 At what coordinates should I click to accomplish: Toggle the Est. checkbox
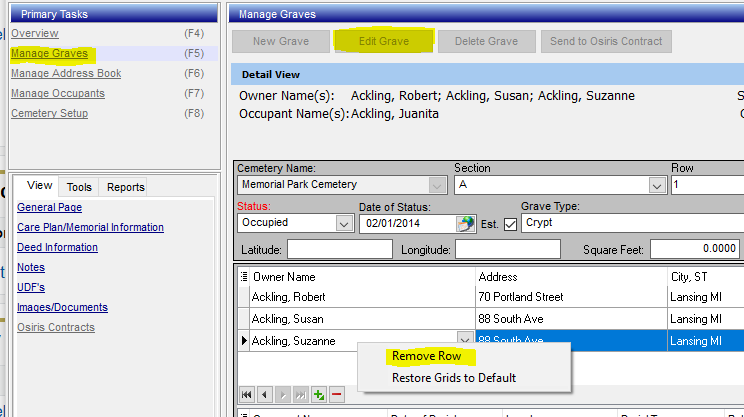tap(510, 224)
